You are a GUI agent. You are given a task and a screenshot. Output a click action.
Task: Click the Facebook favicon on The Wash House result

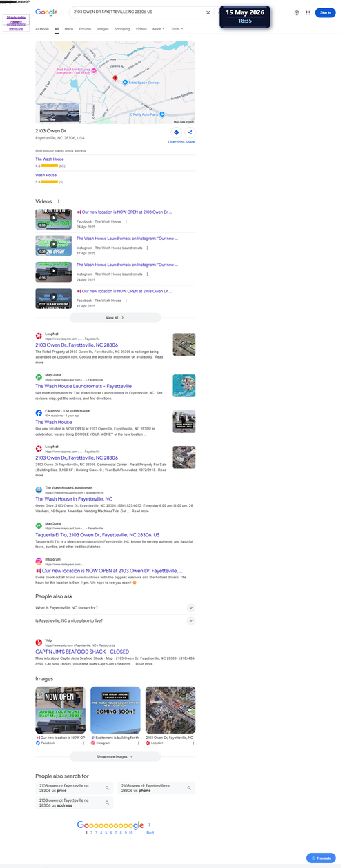(x=39, y=412)
